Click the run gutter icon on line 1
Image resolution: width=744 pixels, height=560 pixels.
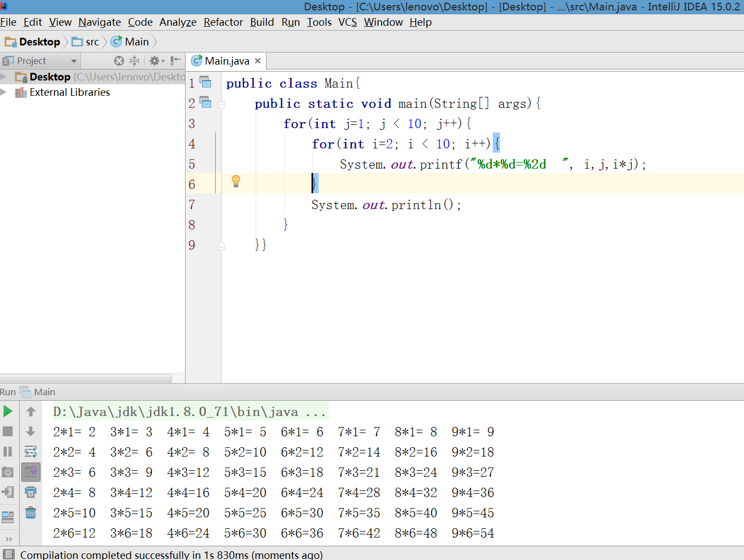[206, 82]
